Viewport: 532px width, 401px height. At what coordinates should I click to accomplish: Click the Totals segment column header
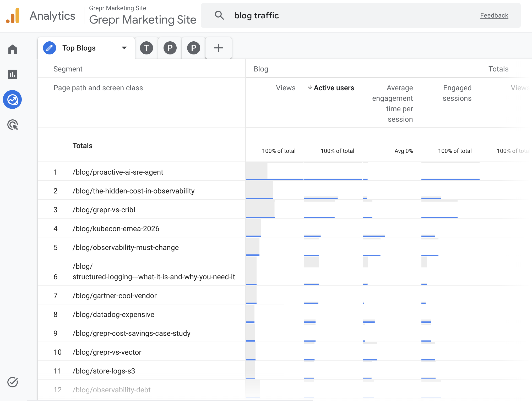[498, 69]
